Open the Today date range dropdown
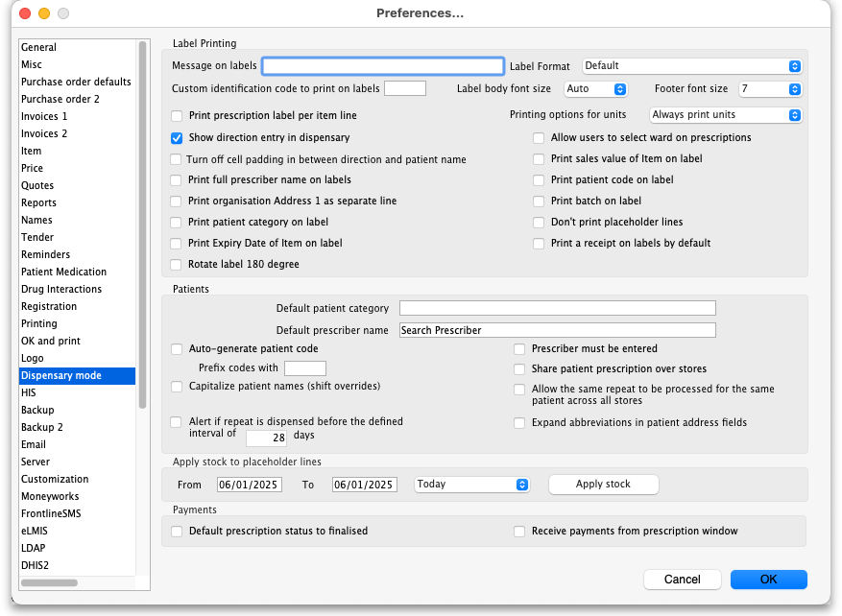Viewport: 842px width, 616px height. pos(471,485)
